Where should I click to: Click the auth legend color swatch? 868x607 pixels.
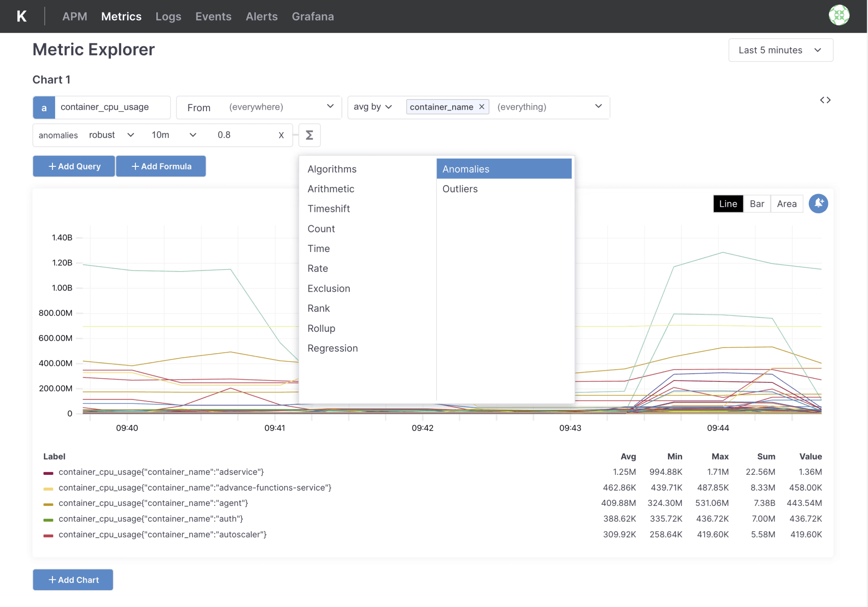48,520
